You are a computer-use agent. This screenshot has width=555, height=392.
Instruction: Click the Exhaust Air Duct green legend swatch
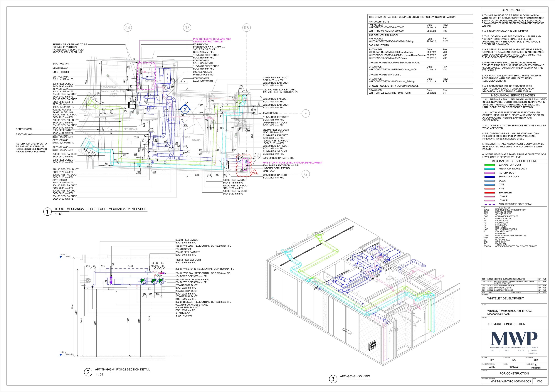(490, 165)
